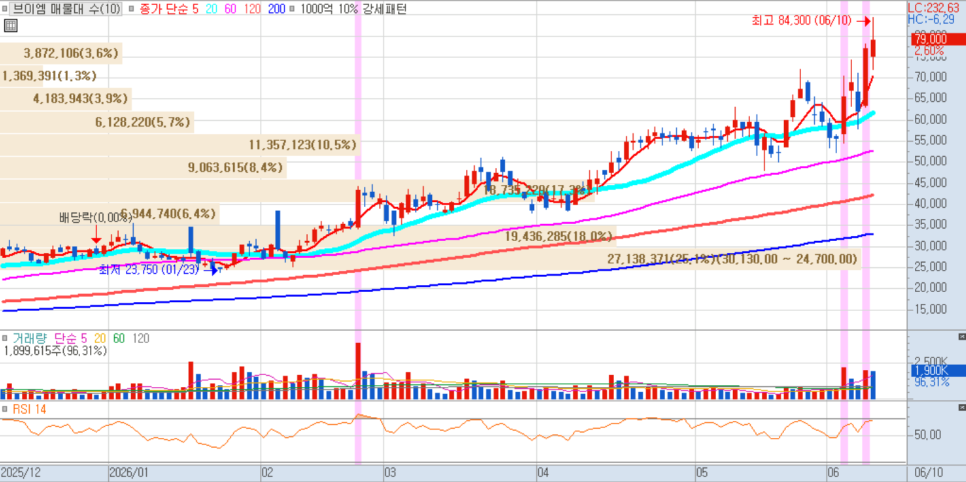Close the RSI 14 indicator panel

(x=962, y=408)
